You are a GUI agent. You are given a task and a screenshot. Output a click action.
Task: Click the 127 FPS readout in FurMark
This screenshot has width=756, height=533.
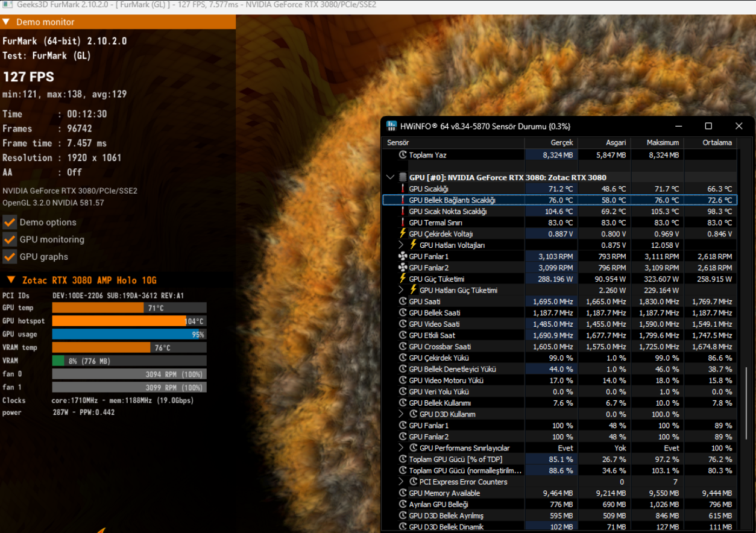coord(28,77)
